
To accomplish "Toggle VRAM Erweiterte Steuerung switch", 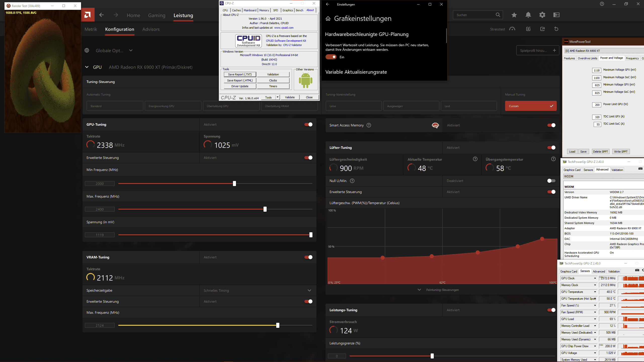I will 308,301.
